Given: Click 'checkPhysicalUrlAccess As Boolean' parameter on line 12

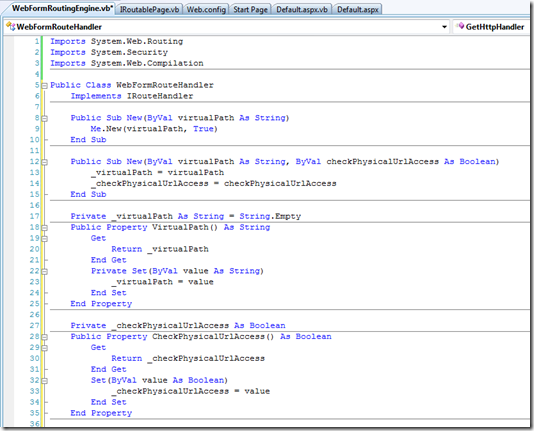Looking at the screenshot, I should [x=412, y=161].
